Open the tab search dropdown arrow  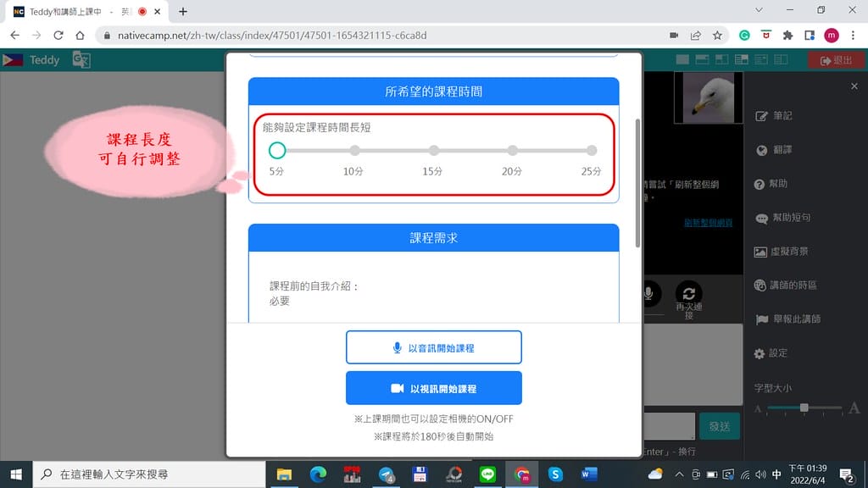click(x=759, y=10)
